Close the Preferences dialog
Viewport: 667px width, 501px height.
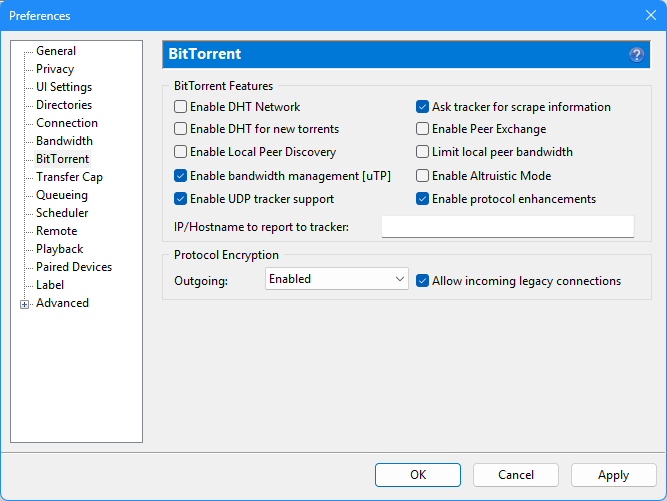coord(650,15)
